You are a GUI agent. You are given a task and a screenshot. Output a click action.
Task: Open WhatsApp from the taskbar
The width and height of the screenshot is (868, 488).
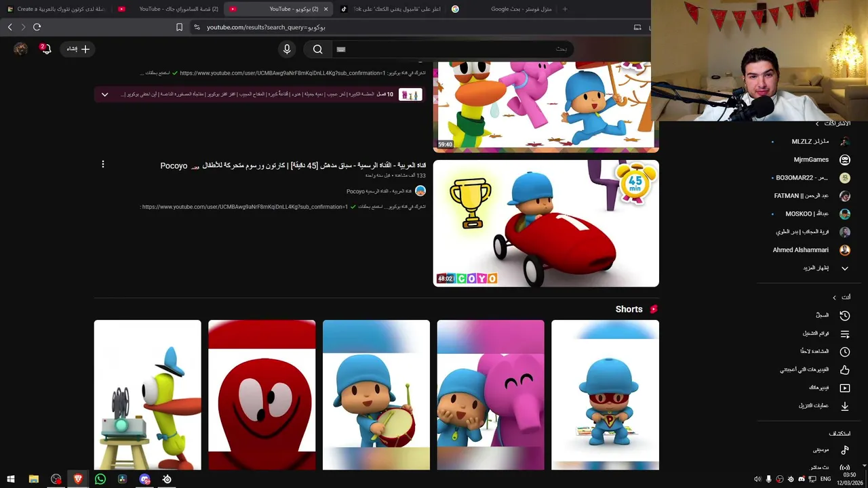click(x=100, y=479)
